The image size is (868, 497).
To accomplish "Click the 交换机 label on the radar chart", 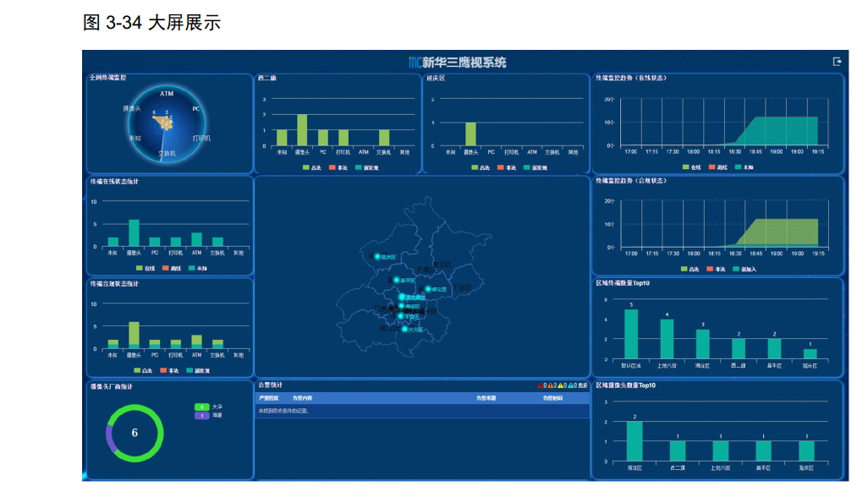I will pyautogui.click(x=167, y=153).
